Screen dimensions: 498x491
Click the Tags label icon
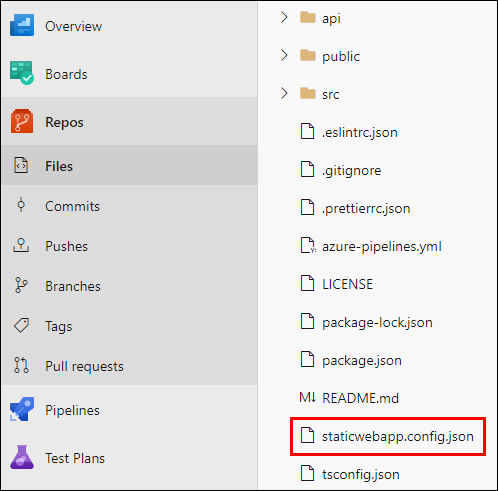coord(21,325)
